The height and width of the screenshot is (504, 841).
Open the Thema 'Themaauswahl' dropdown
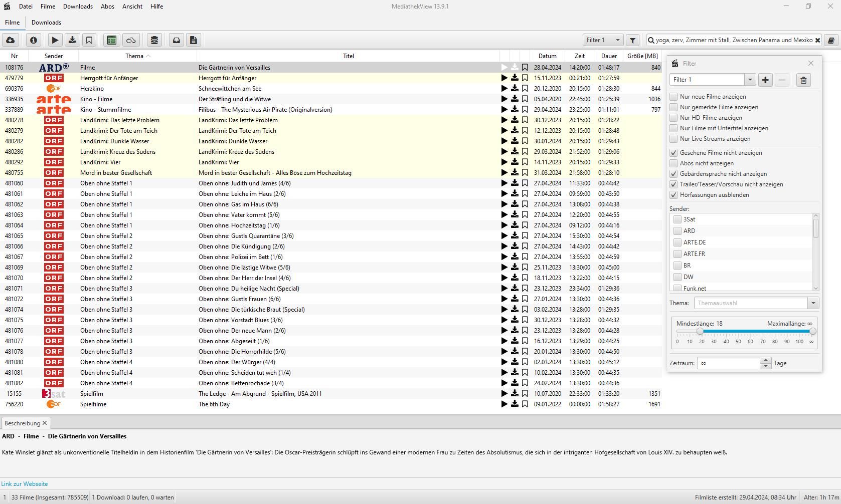click(x=813, y=303)
